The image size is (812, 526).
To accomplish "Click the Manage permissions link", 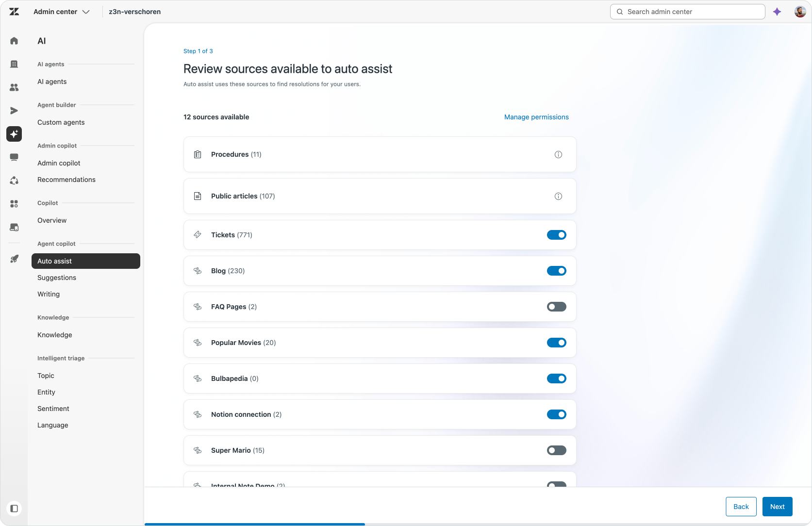I will [536, 117].
